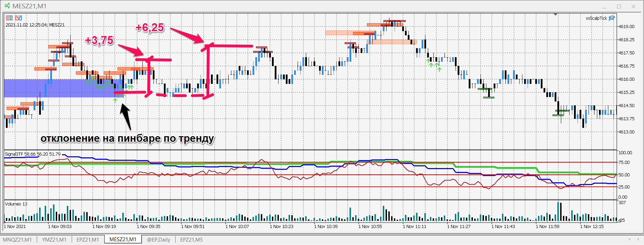This screenshot has width=644, height=245.
Task: Click the 1 Nov 10:39 time label
Action: [x=326, y=226]
